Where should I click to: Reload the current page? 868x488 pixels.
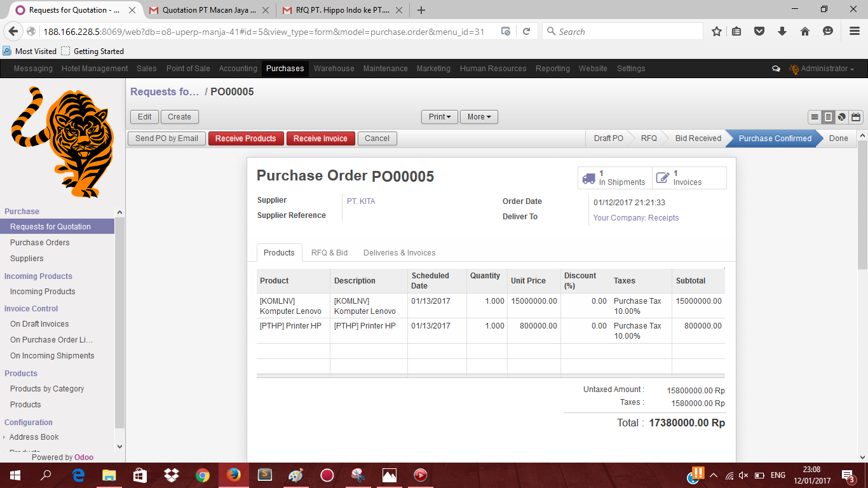(x=527, y=31)
